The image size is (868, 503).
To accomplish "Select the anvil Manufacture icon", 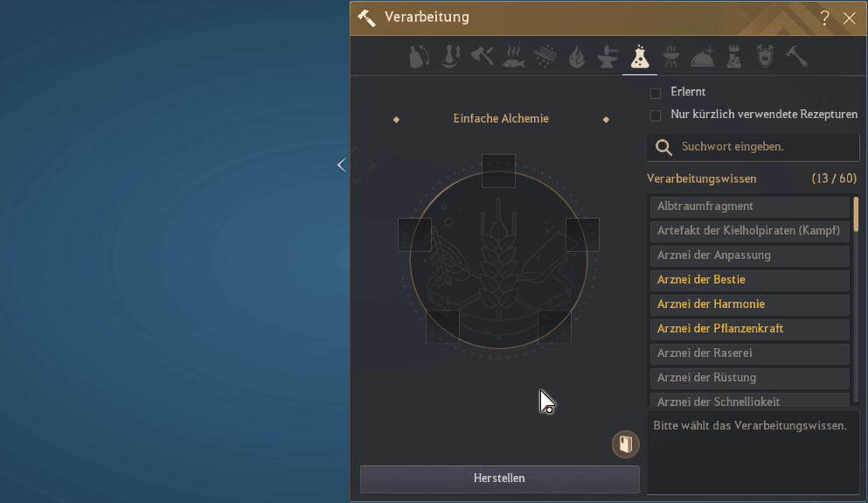I will click(607, 58).
